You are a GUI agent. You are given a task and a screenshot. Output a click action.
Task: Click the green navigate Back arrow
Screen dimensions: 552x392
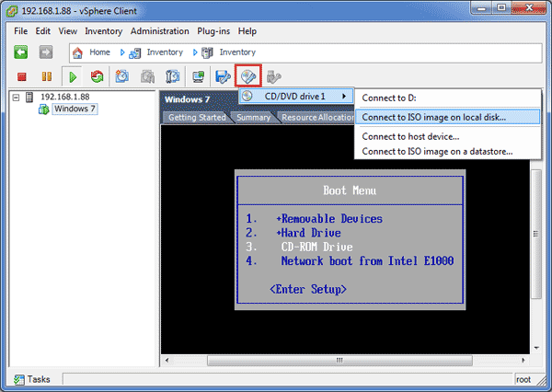[20, 52]
